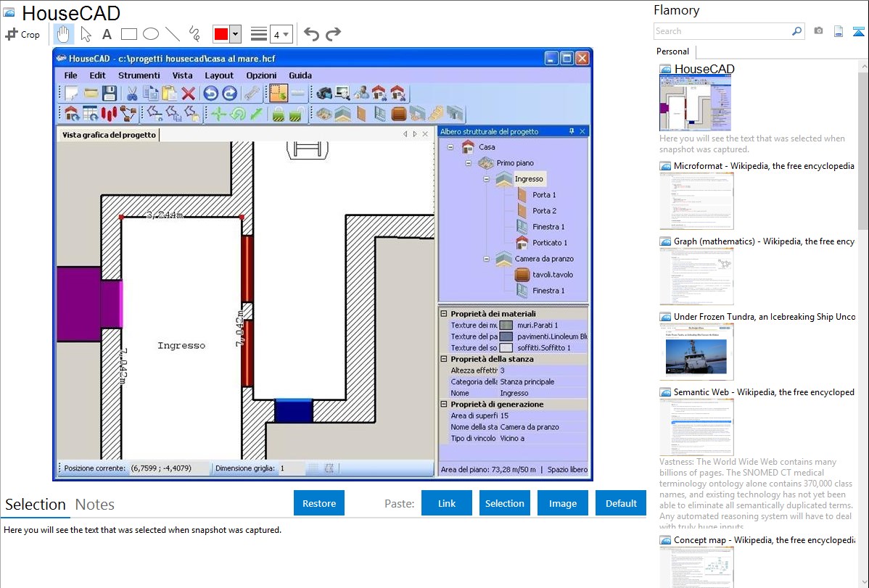Open the Semantic Web snapshot title
Image resolution: width=869 pixels, height=588 pixels.
[x=764, y=392]
